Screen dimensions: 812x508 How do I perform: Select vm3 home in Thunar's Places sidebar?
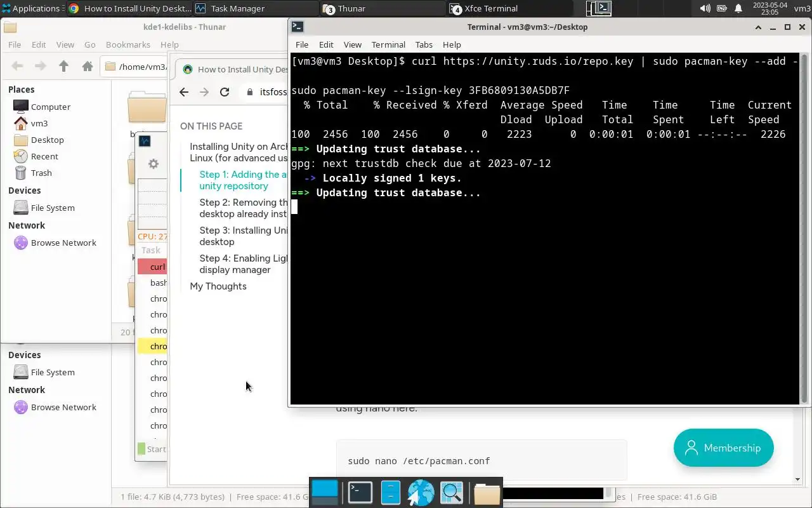(x=56, y=123)
